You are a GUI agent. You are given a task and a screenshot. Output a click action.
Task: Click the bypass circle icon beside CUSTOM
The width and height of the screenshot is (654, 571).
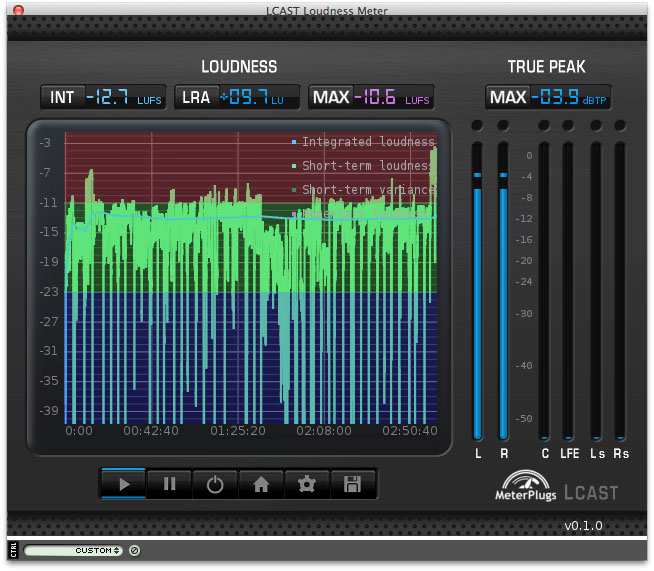coord(134,551)
